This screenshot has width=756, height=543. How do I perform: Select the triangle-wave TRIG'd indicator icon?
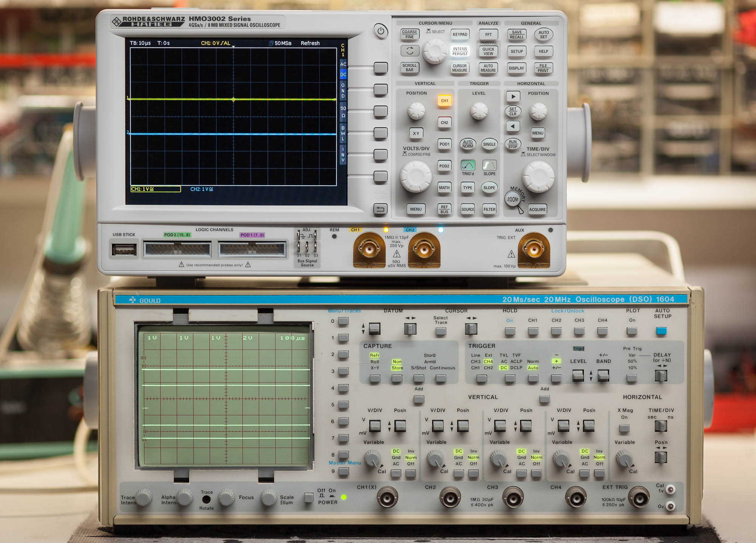(468, 165)
